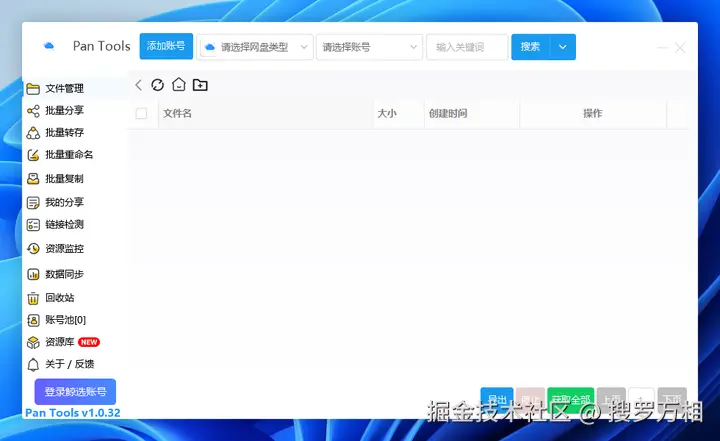Close the Pan Tools window

point(680,48)
